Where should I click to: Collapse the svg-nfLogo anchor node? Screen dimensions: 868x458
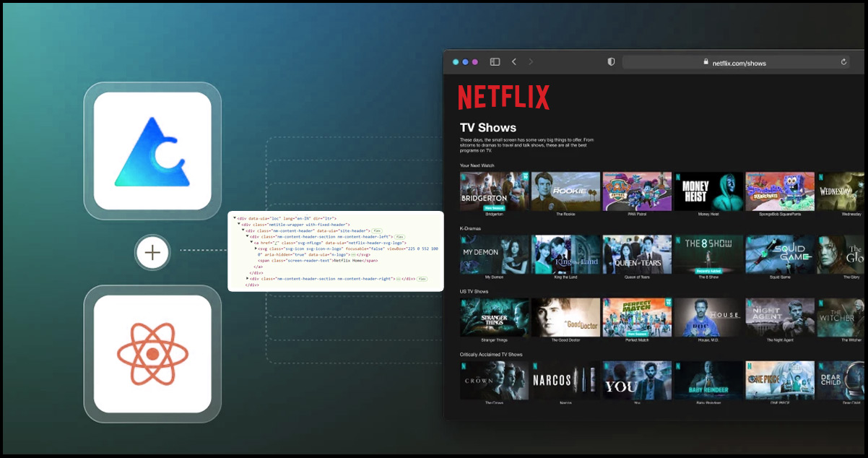[x=252, y=243]
